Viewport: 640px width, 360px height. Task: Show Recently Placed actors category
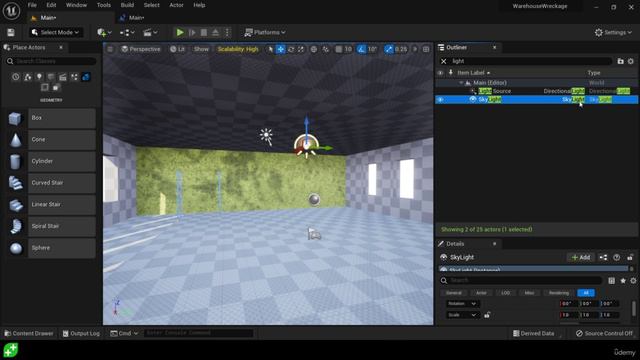pos(16,77)
